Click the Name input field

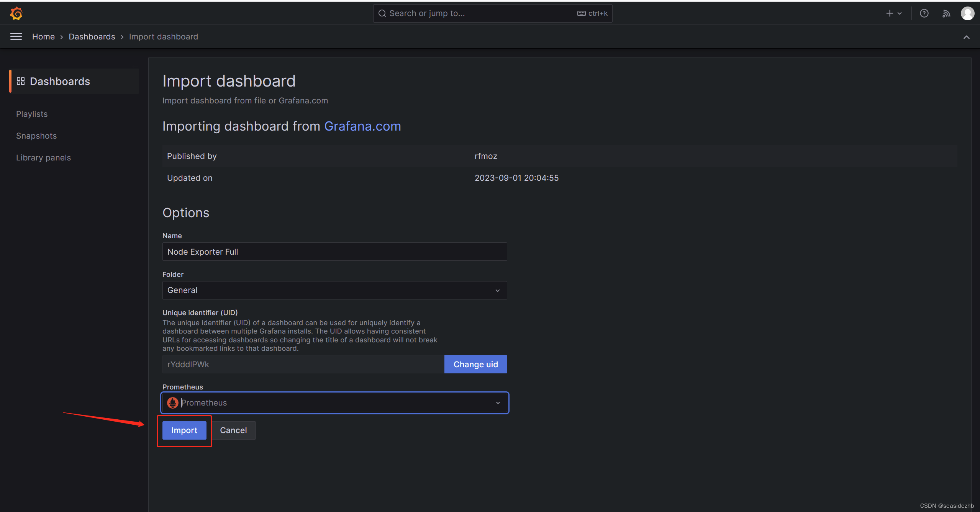pos(334,252)
